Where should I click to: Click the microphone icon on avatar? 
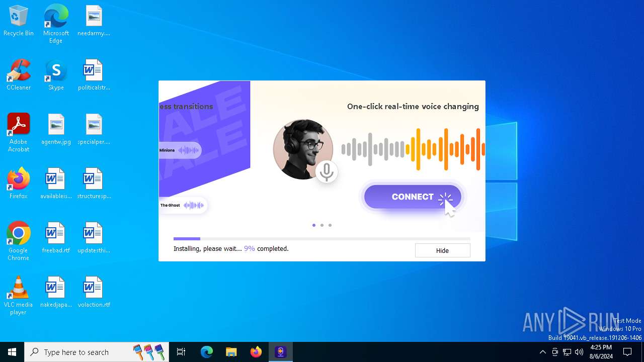pos(327,172)
